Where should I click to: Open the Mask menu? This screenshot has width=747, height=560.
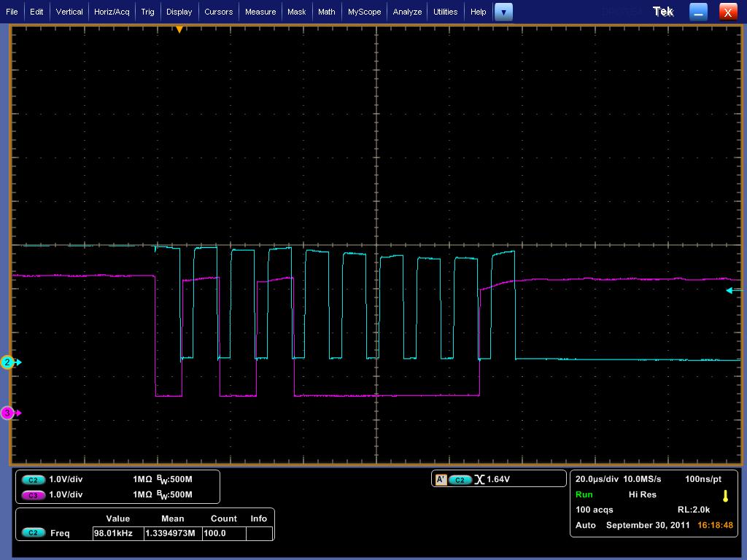pyautogui.click(x=296, y=12)
